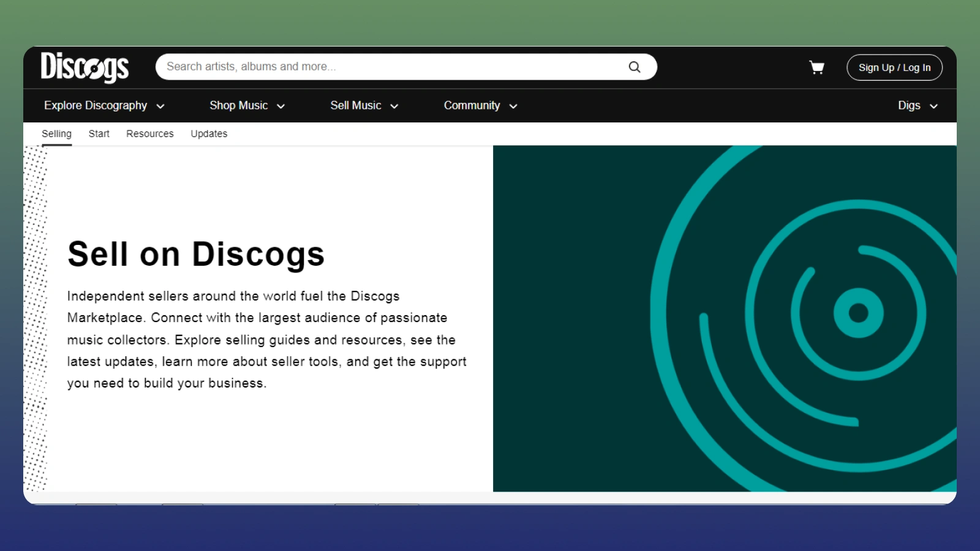The height and width of the screenshot is (551, 980).
Task: Open the shopping cart
Action: tap(816, 67)
